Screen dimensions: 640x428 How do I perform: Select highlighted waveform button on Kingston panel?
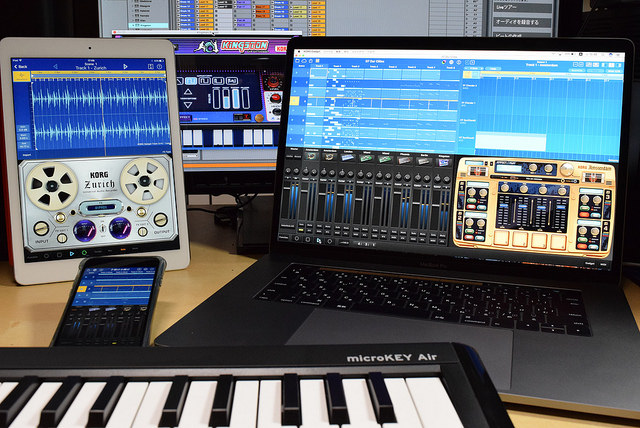tap(191, 81)
